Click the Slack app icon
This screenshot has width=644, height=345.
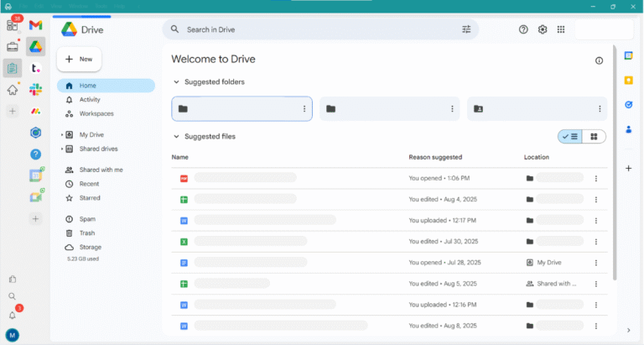click(35, 89)
